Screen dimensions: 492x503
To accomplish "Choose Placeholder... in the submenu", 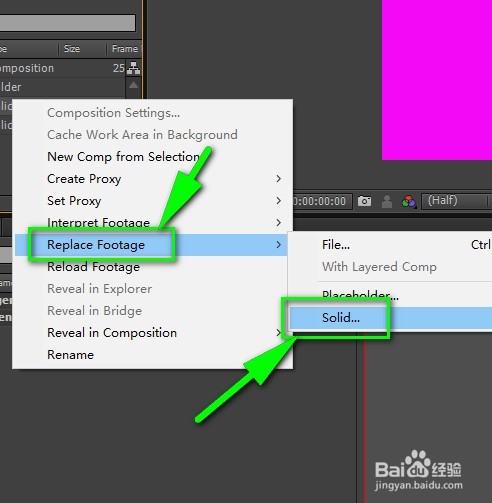I will 360,295.
